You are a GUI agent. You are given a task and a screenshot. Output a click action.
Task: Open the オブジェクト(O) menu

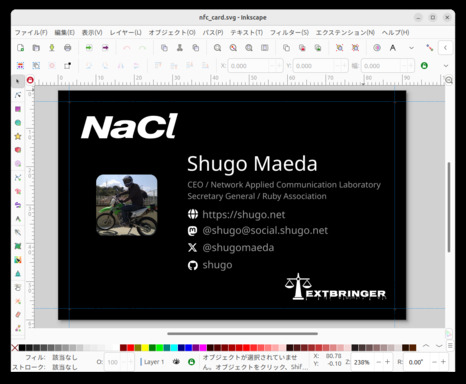172,32
